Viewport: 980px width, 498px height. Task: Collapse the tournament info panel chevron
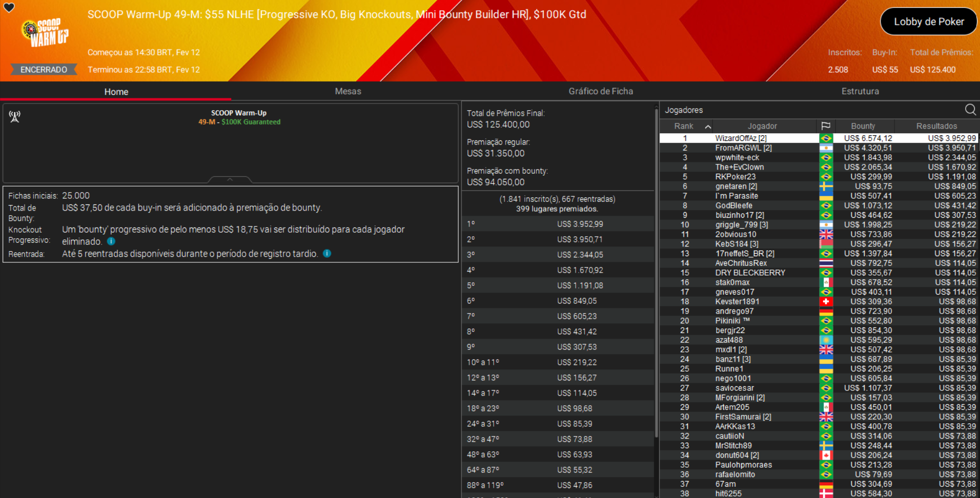(230, 180)
